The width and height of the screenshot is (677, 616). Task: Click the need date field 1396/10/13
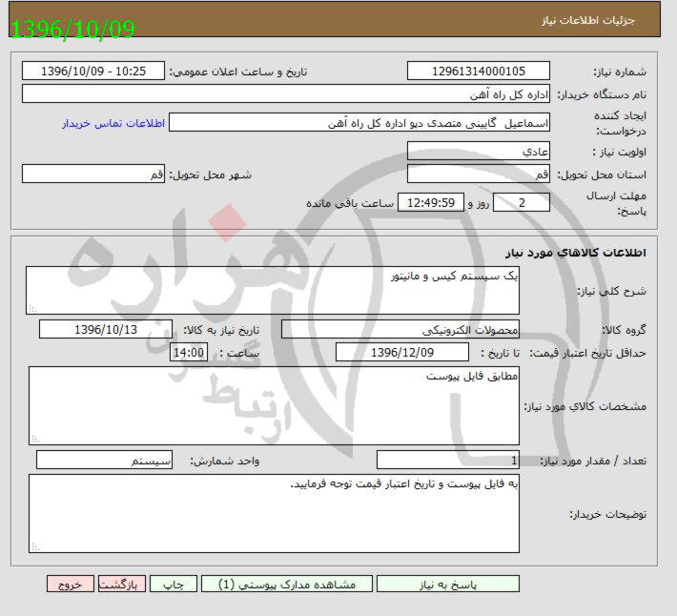[106, 329]
